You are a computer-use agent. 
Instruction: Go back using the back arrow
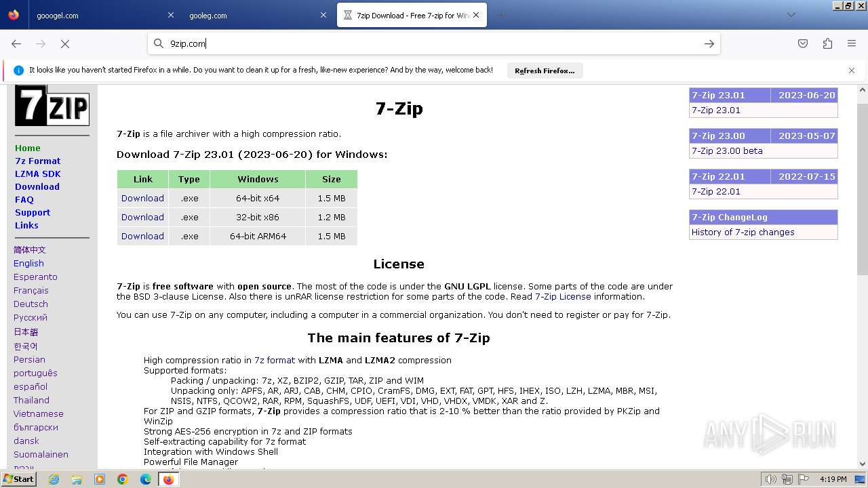pos(16,43)
